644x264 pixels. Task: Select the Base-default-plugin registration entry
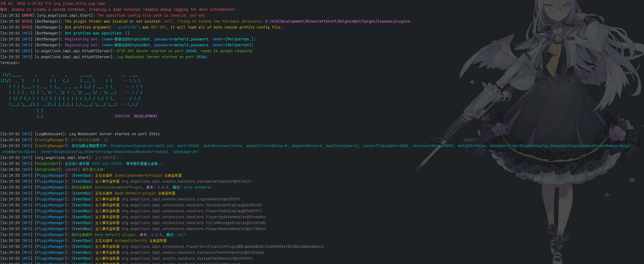(x=135, y=193)
